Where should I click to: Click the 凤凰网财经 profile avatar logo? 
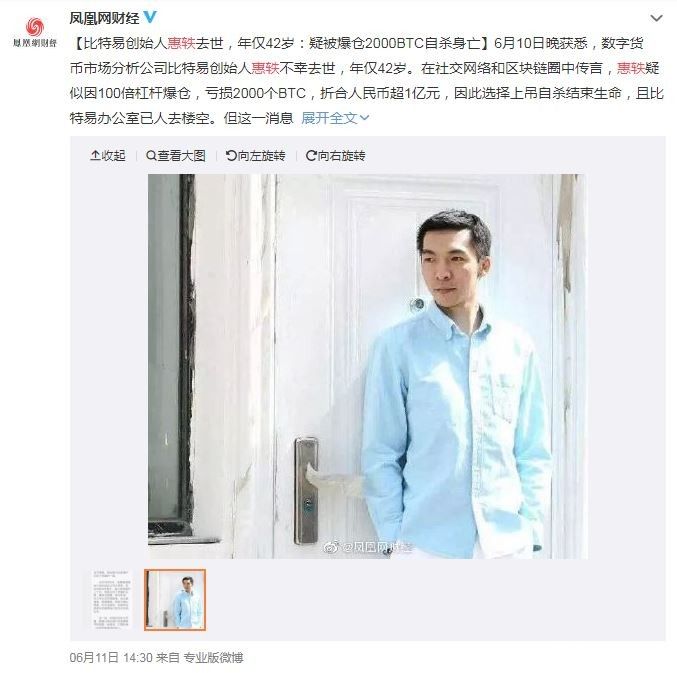(35, 32)
